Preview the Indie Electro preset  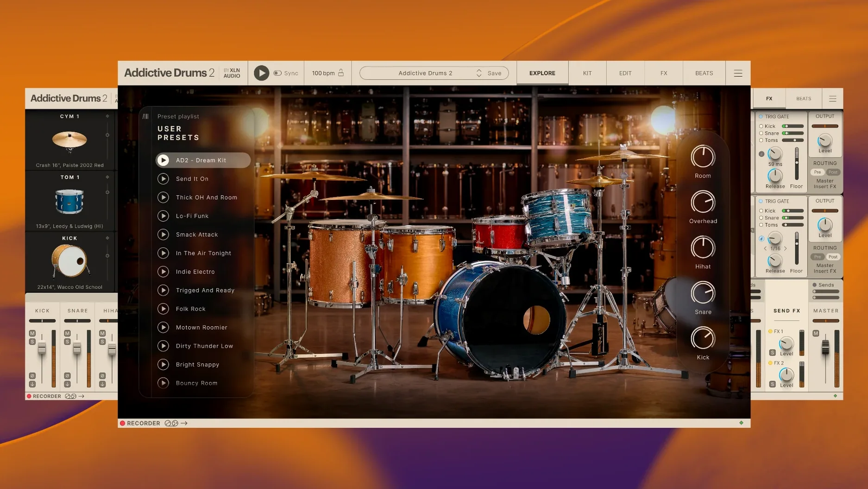[x=163, y=272]
